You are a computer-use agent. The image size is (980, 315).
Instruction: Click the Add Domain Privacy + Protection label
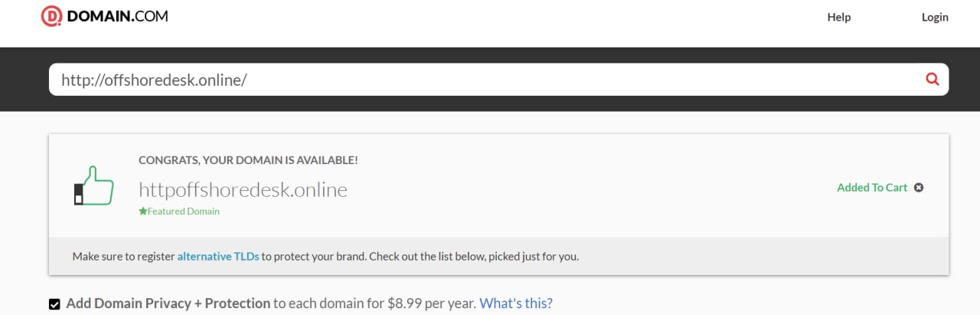[x=168, y=304]
